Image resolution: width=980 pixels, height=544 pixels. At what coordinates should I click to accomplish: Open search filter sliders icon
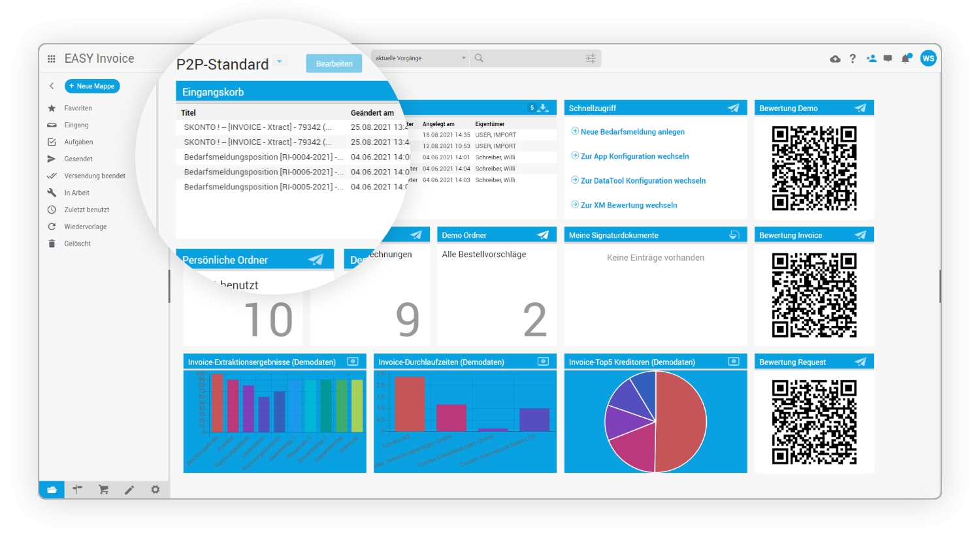pyautogui.click(x=591, y=58)
